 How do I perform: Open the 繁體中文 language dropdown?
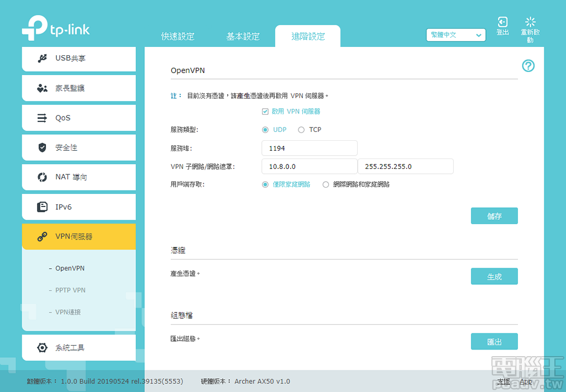[455, 34]
